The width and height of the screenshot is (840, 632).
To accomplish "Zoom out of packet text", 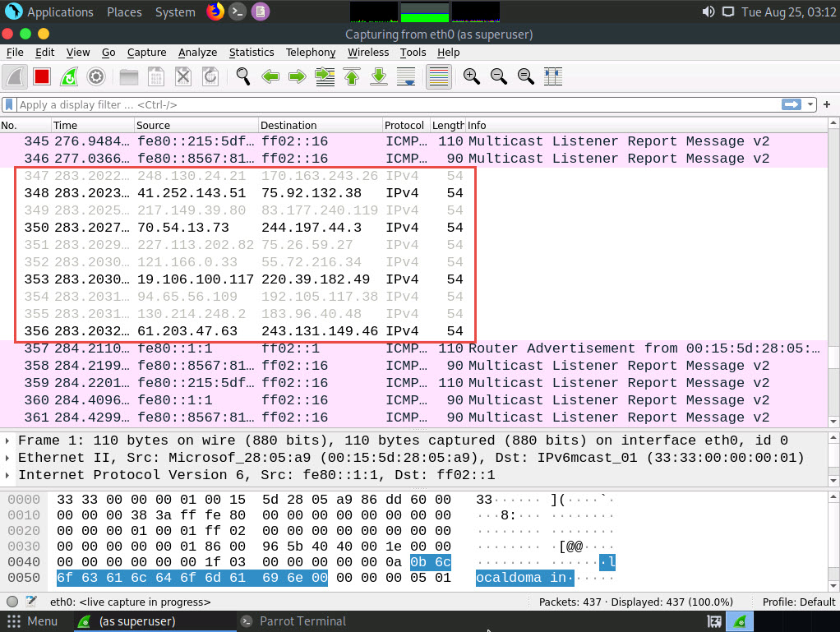I will click(499, 77).
